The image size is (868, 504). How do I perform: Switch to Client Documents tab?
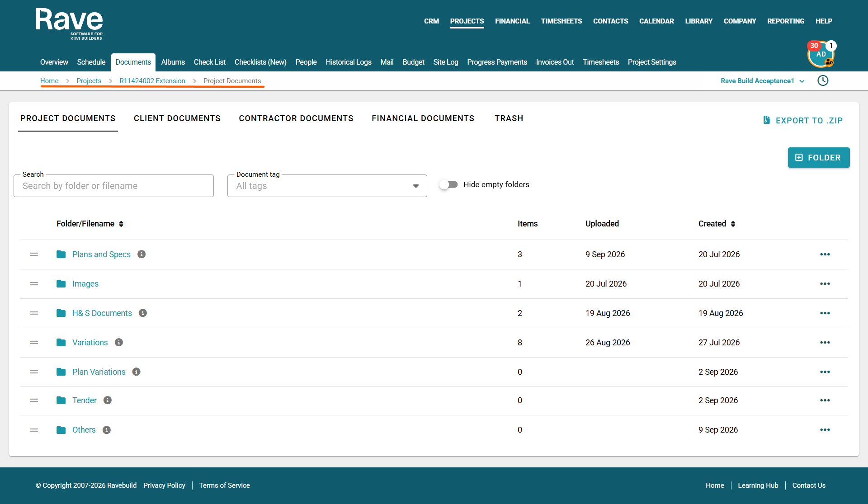point(177,118)
